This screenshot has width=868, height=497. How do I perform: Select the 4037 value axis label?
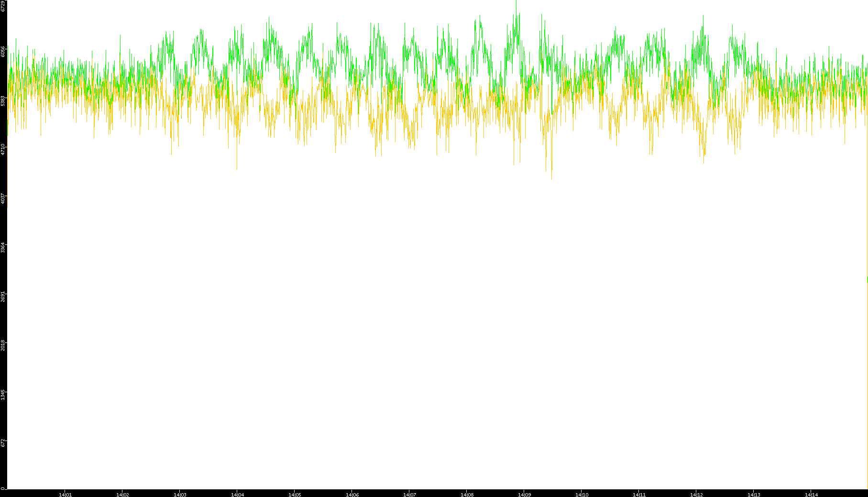pos(3,198)
